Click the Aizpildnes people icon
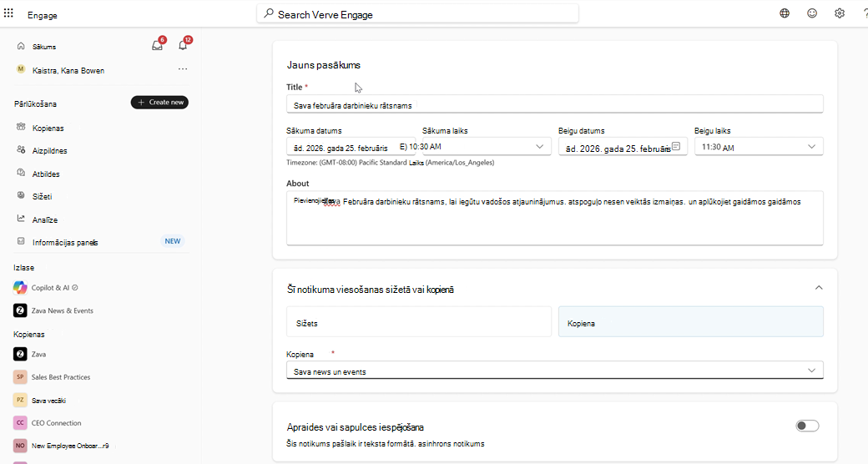This screenshot has width=868, height=464. coord(21,149)
